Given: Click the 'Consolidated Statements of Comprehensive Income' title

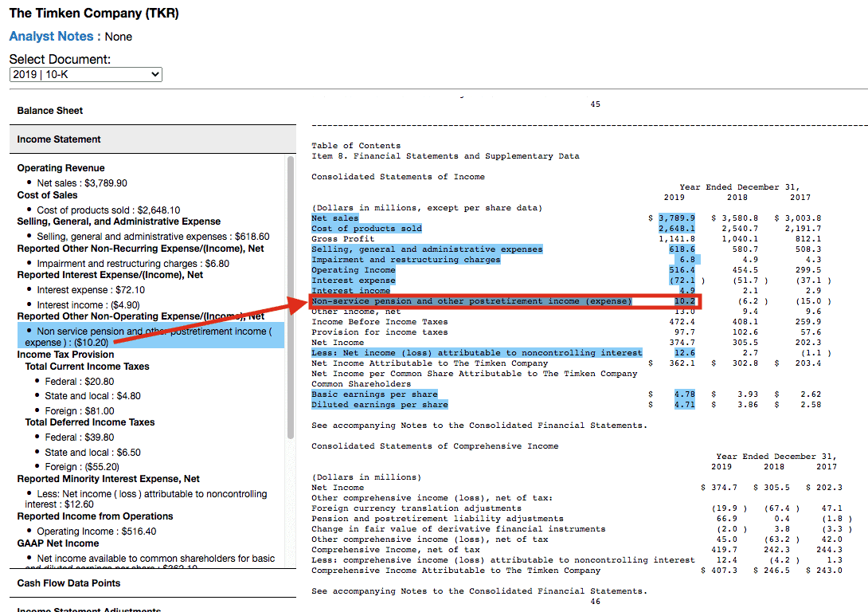Looking at the screenshot, I should [435, 446].
